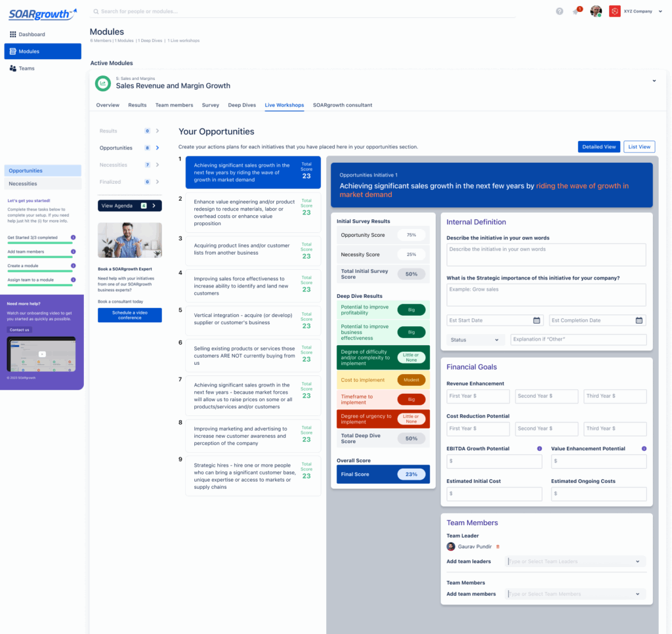Open the Dashboard from the sidebar

pos(33,33)
